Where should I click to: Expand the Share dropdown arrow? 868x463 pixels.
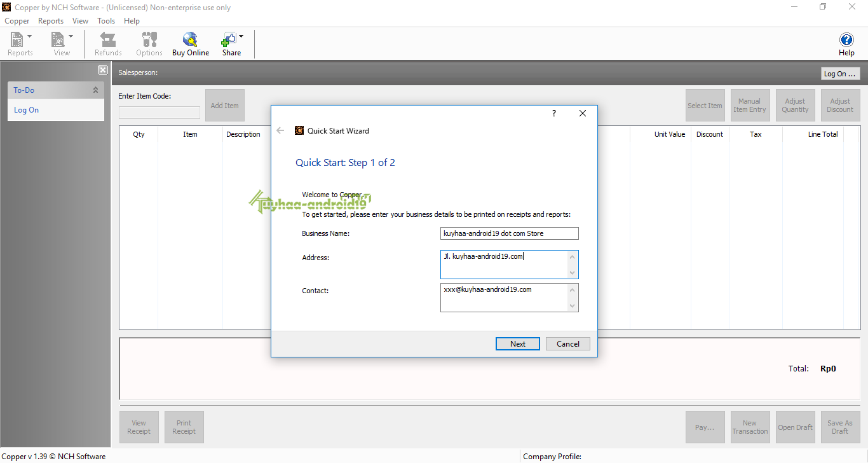click(x=241, y=36)
